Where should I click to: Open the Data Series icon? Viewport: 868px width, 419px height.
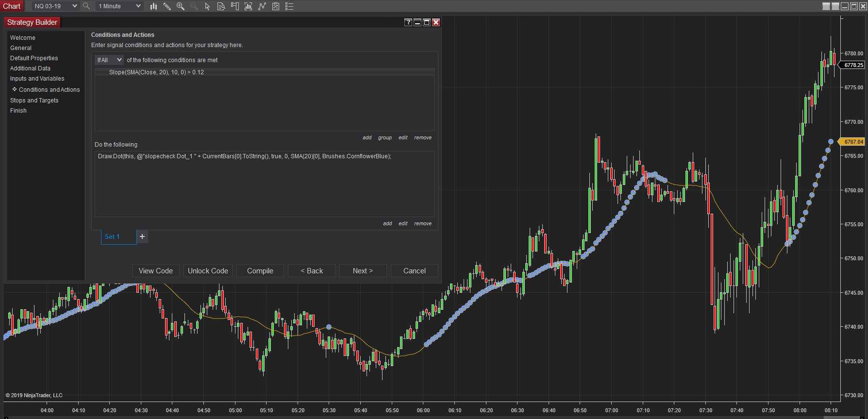pyautogui.click(x=249, y=6)
